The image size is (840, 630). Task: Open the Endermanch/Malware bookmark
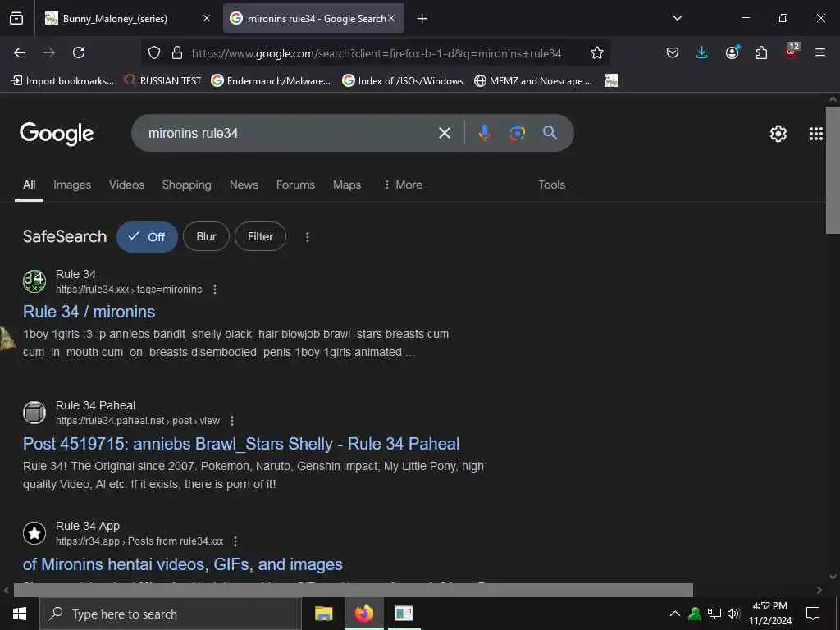(x=271, y=81)
